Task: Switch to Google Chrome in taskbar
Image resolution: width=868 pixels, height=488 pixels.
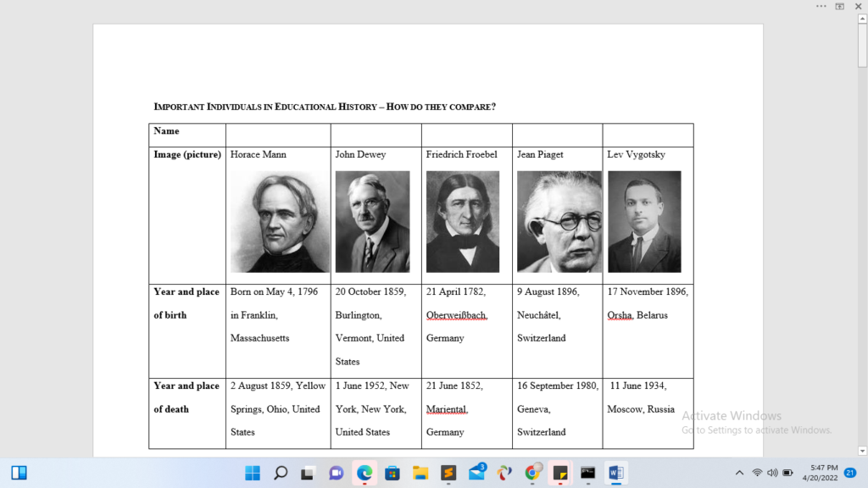Action: tap(532, 473)
